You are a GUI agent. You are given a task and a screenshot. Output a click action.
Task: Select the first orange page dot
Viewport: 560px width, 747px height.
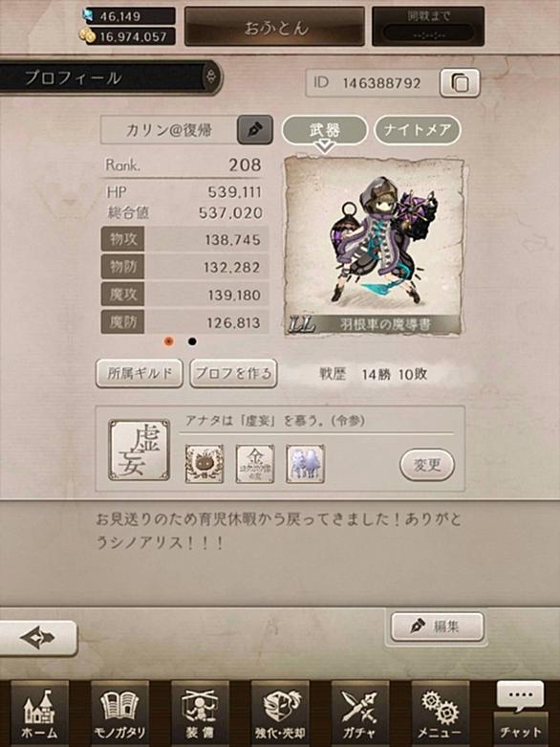coord(168,341)
